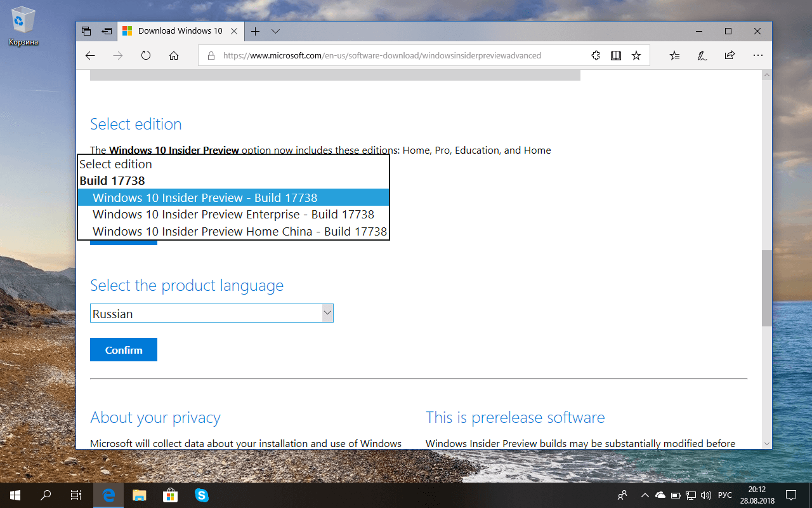Expand the tabs preview chevron next to tabs
This screenshot has height=508, width=812.
coord(275,30)
